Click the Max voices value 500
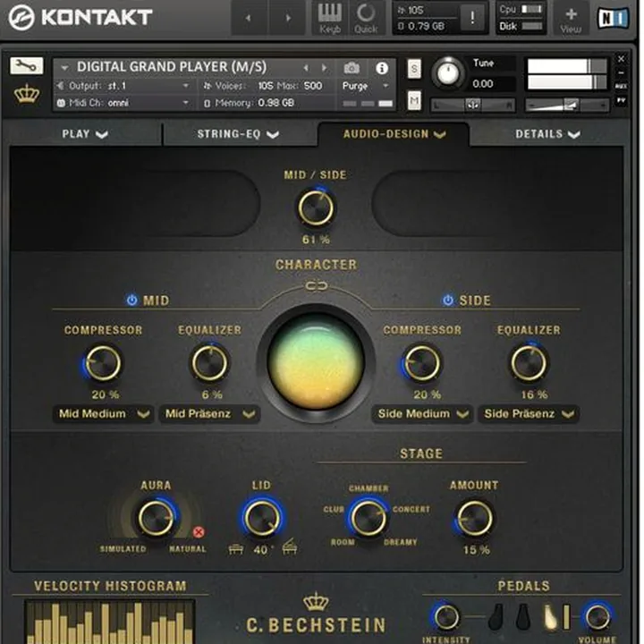 pyautogui.click(x=313, y=86)
